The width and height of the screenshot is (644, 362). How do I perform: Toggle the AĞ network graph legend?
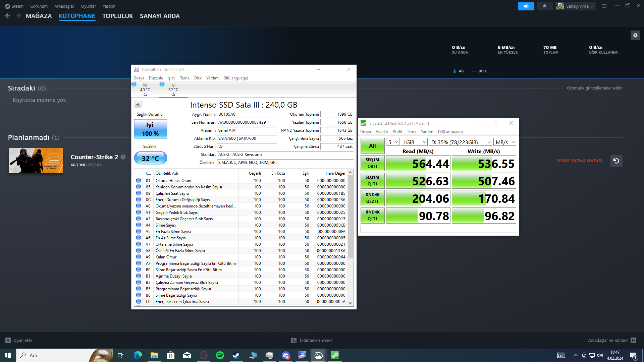click(x=458, y=71)
